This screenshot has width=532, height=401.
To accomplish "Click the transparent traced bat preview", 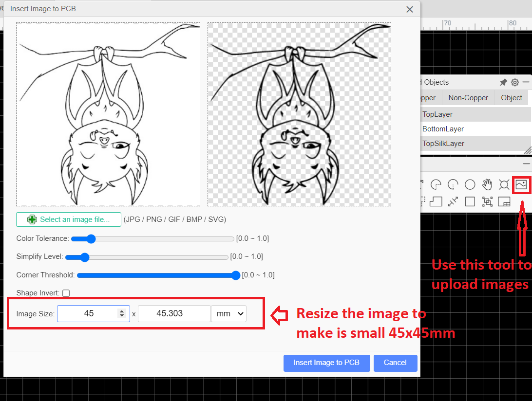I will click(299, 114).
